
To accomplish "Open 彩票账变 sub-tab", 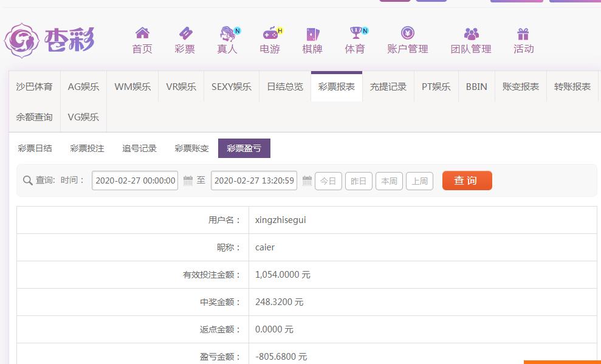I will coord(191,148).
